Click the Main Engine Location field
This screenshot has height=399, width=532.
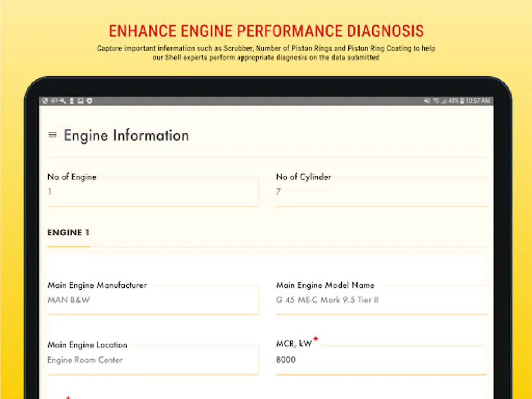point(153,360)
